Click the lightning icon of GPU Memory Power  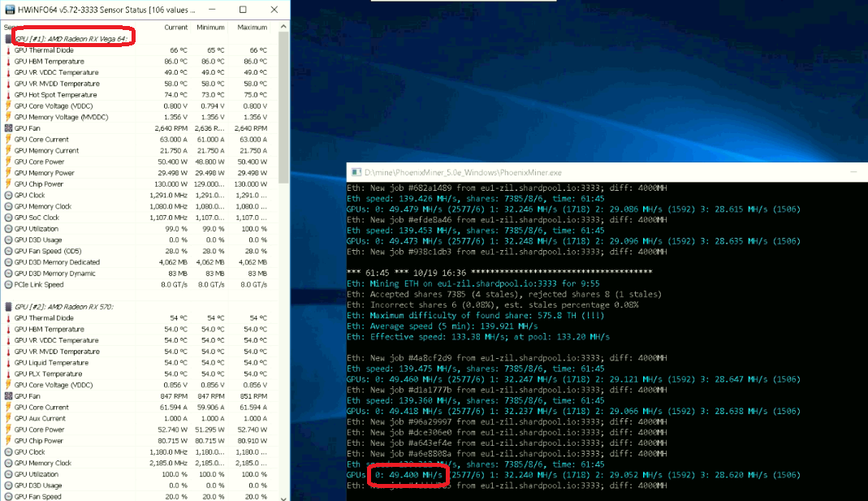click(x=8, y=173)
